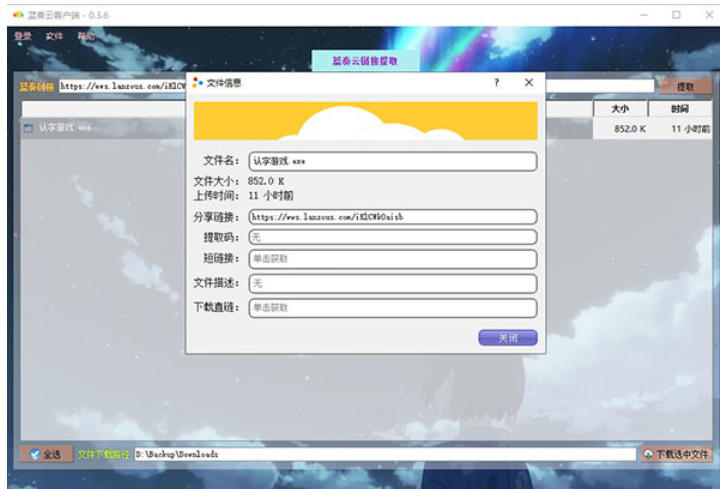Open the 登录 menu

point(23,37)
